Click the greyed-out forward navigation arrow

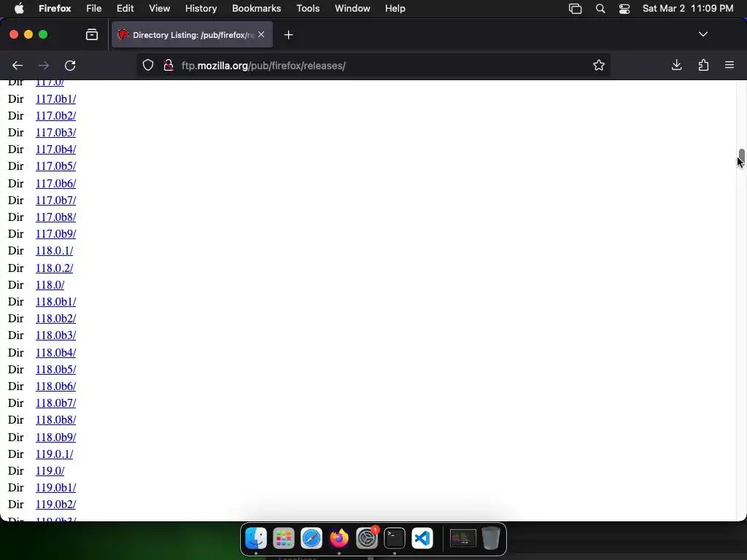tap(44, 65)
